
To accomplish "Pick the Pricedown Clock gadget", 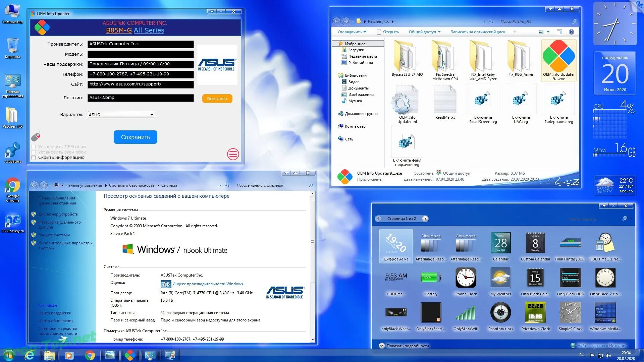I will click(x=535, y=316).
